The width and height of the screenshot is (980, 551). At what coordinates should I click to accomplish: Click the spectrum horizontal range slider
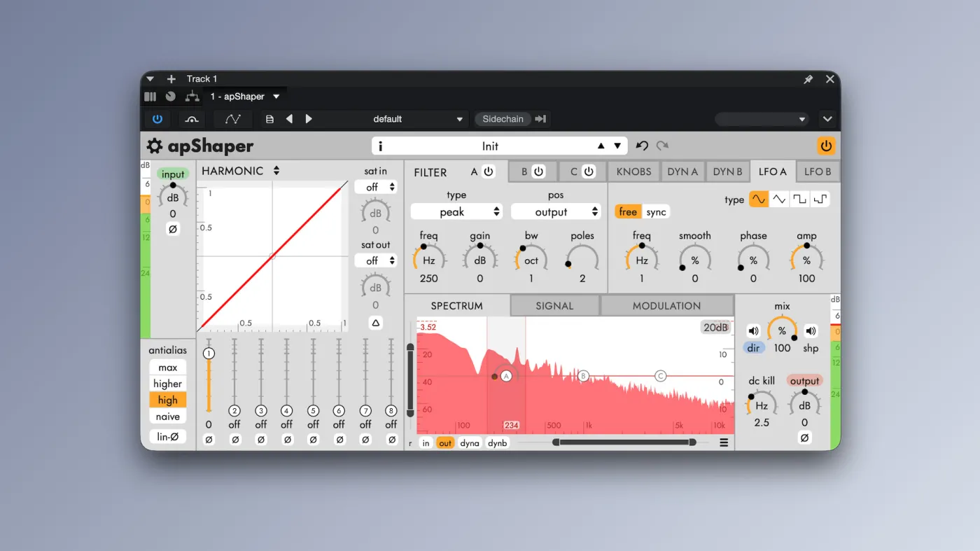point(624,442)
